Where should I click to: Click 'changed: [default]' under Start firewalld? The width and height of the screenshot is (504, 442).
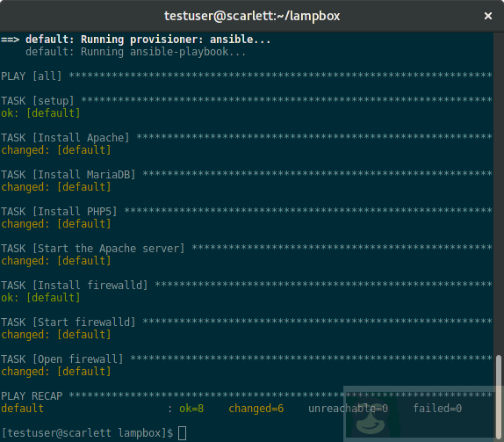click(x=56, y=335)
